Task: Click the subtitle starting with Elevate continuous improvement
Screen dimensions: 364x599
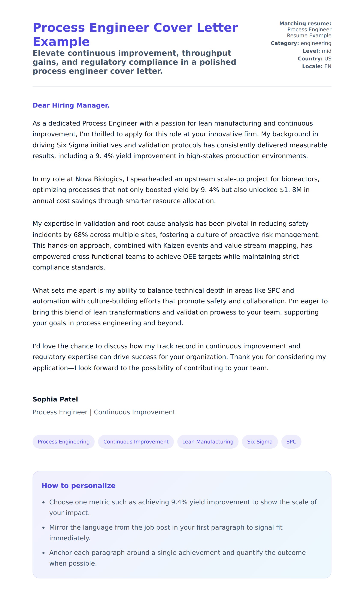Action: point(134,62)
